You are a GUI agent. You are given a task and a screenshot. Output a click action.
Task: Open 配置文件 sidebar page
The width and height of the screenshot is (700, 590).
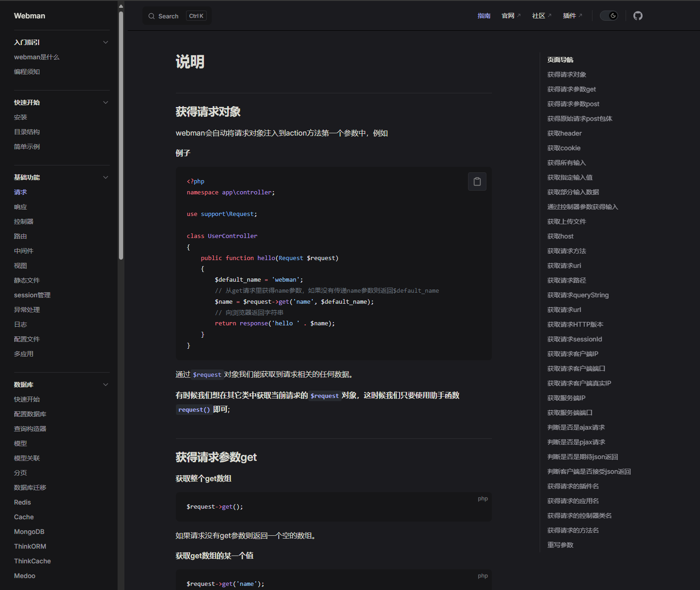(27, 339)
